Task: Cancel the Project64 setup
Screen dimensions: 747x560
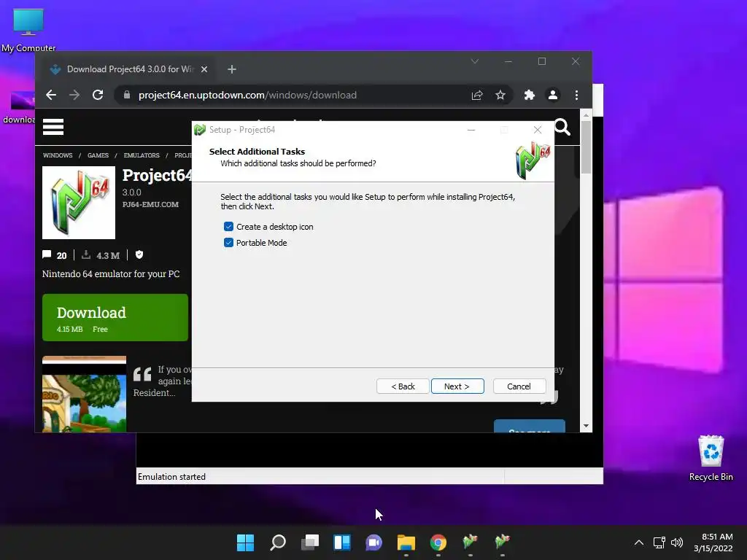Action: coord(519,386)
